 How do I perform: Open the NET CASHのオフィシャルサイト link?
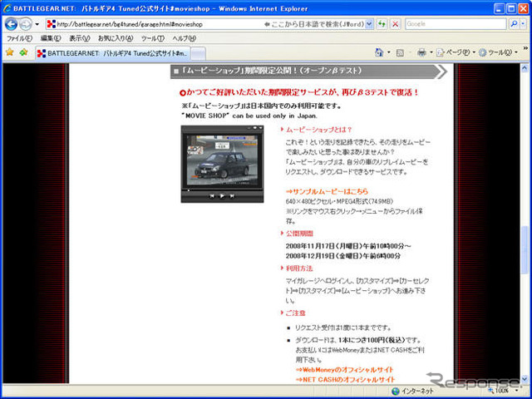[346, 379]
